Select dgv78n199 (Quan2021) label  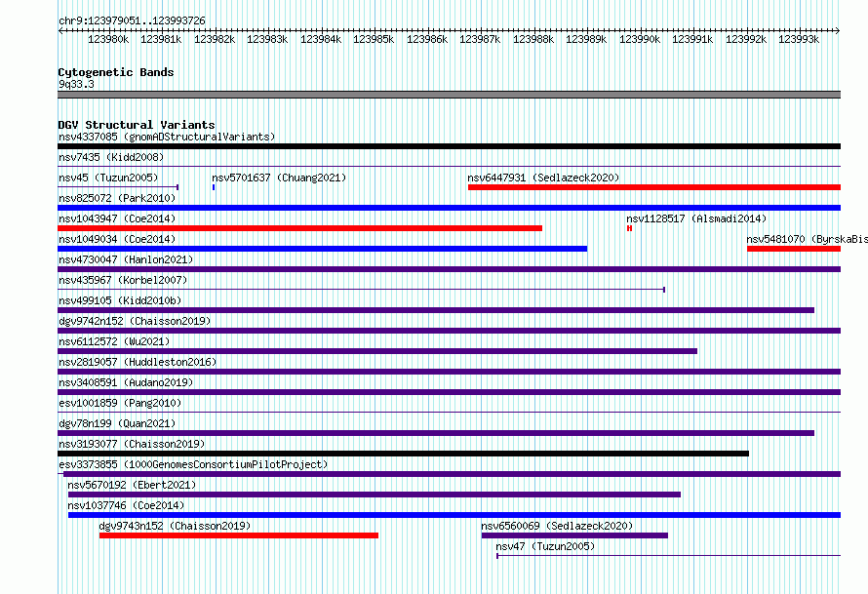pos(117,423)
